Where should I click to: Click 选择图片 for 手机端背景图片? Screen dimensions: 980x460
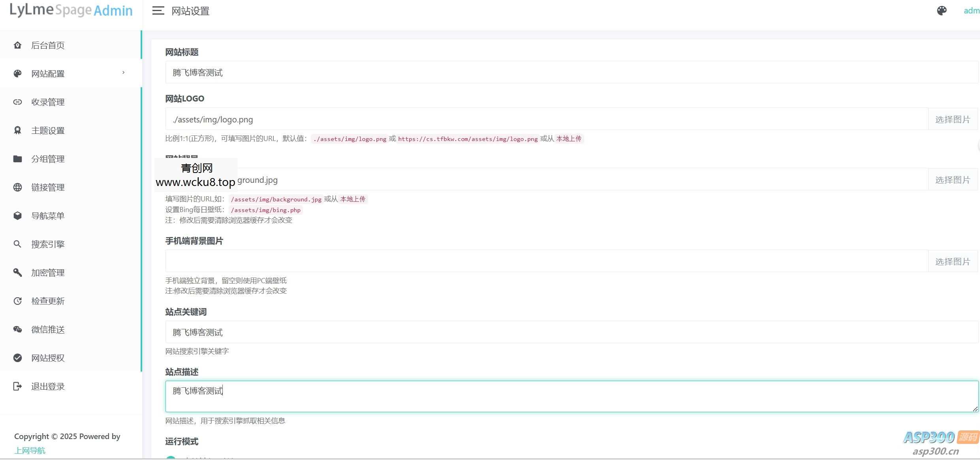point(952,261)
